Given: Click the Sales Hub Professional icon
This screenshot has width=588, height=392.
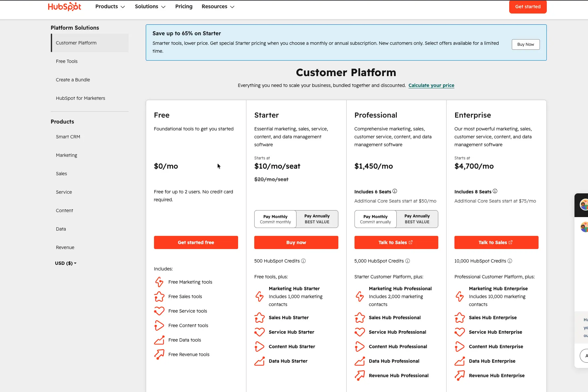Looking at the screenshot, I should (x=360, y=318).
